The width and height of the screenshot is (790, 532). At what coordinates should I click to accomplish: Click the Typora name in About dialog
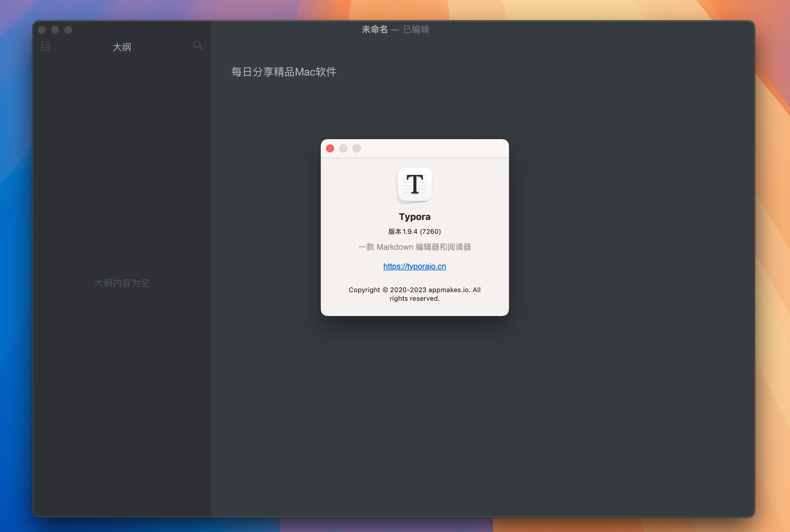(x=415, y=217)
